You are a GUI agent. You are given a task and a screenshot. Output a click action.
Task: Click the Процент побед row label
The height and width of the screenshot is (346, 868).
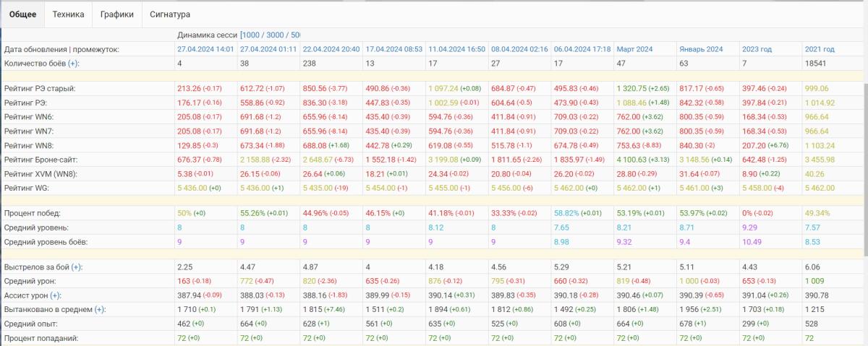tap(32, 214)
